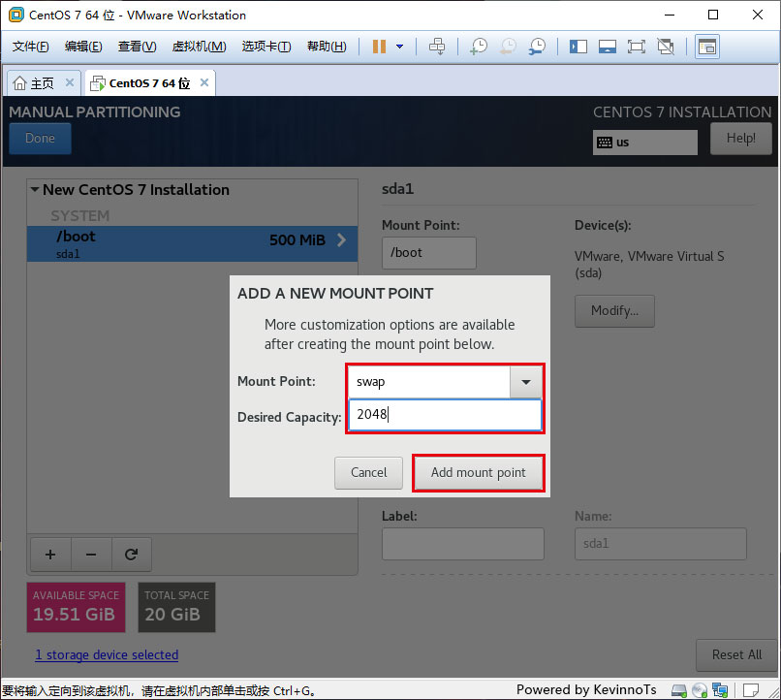
Task: Add a new mount point with plus button
Action: coord(50,555)
